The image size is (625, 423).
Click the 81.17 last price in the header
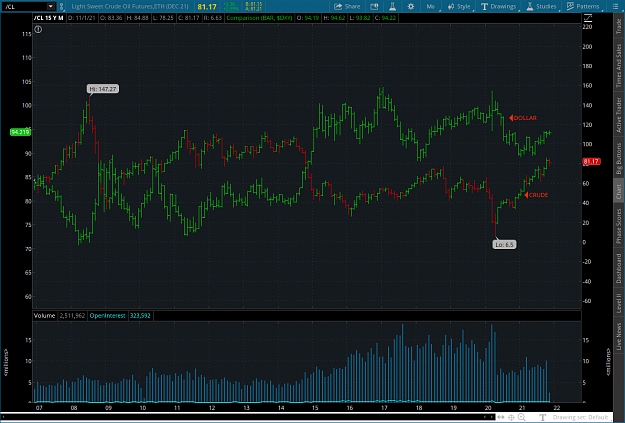pyautogui.click(x=207, y=7)
